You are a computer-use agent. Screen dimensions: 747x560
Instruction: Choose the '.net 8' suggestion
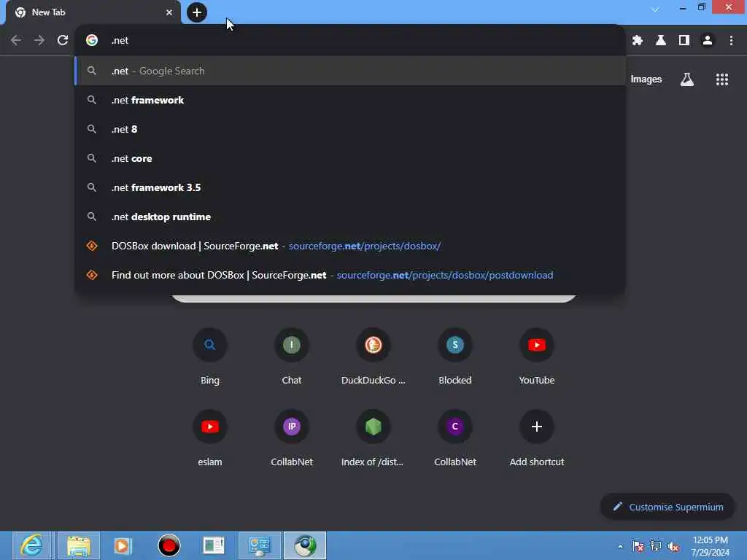[350, 129]
